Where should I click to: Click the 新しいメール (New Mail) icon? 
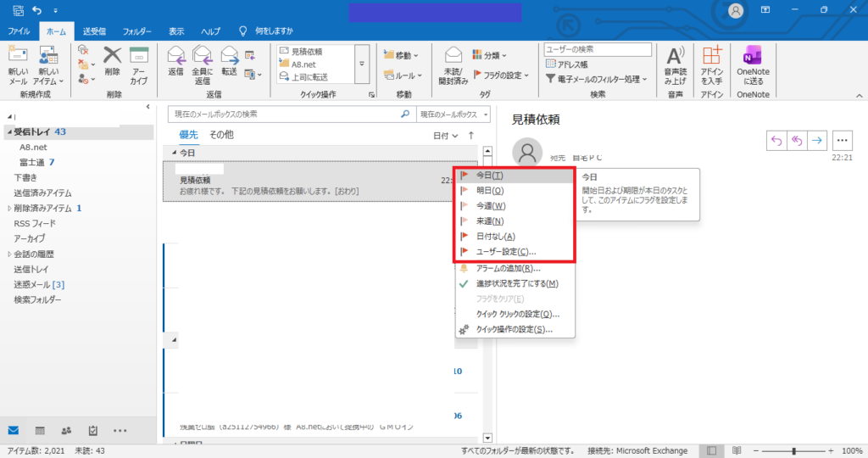pos(18,58)
